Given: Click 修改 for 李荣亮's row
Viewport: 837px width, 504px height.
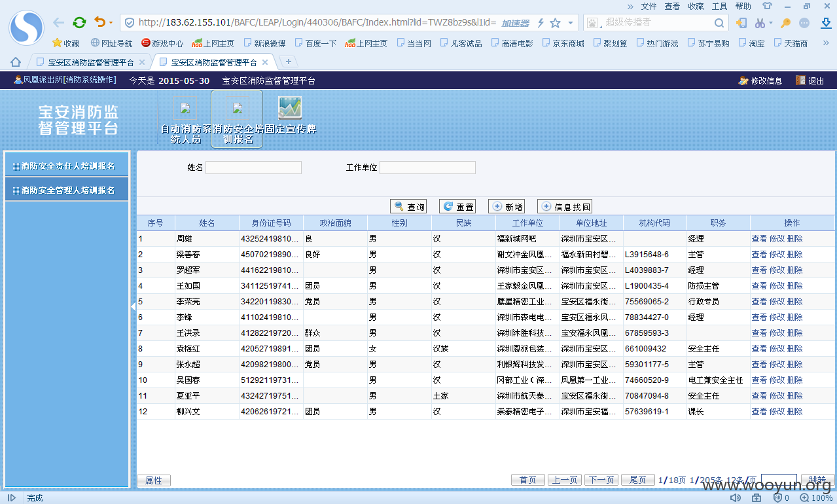Looking at the screenshot, I should click(777, 302).
